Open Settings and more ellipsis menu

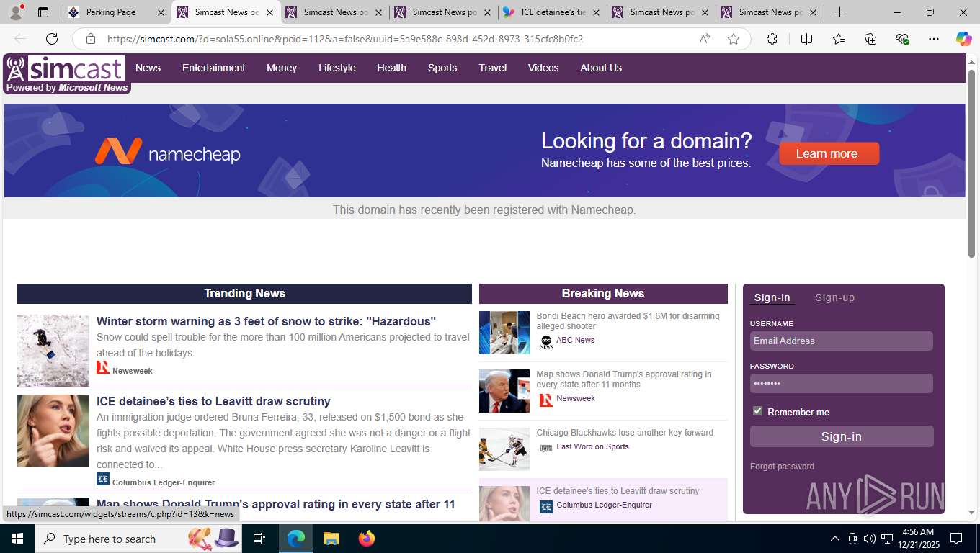[x=934, y=39]
